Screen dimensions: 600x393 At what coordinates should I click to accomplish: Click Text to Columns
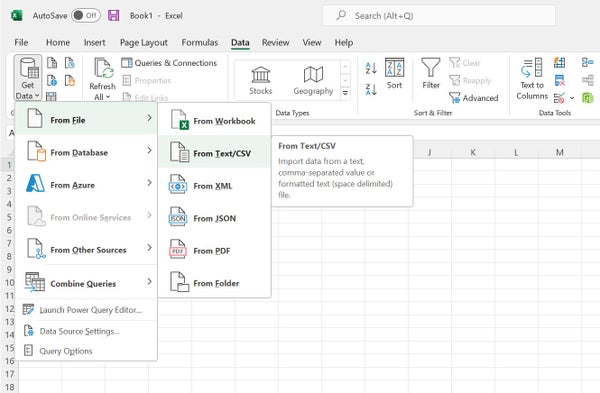coord(532,79)
